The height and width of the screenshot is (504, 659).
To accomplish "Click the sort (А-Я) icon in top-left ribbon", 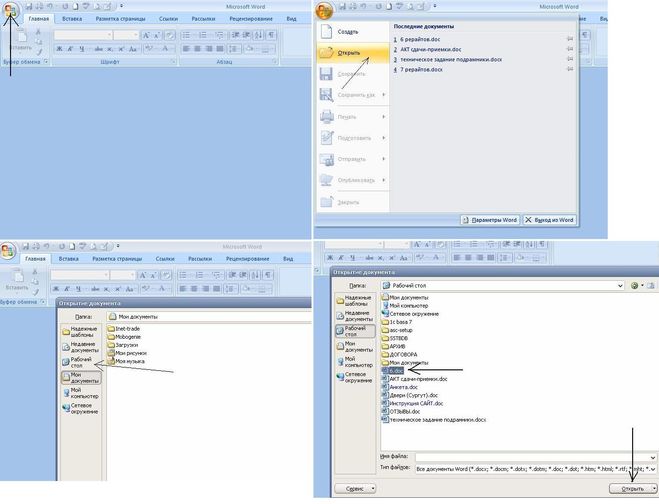I will point(258,35).
